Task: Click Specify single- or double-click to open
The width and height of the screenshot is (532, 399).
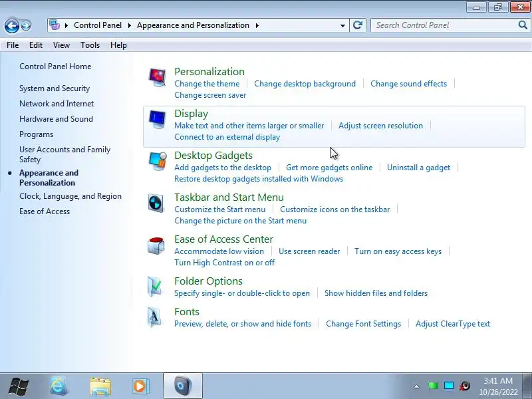Action: click(x=242, y=293)
